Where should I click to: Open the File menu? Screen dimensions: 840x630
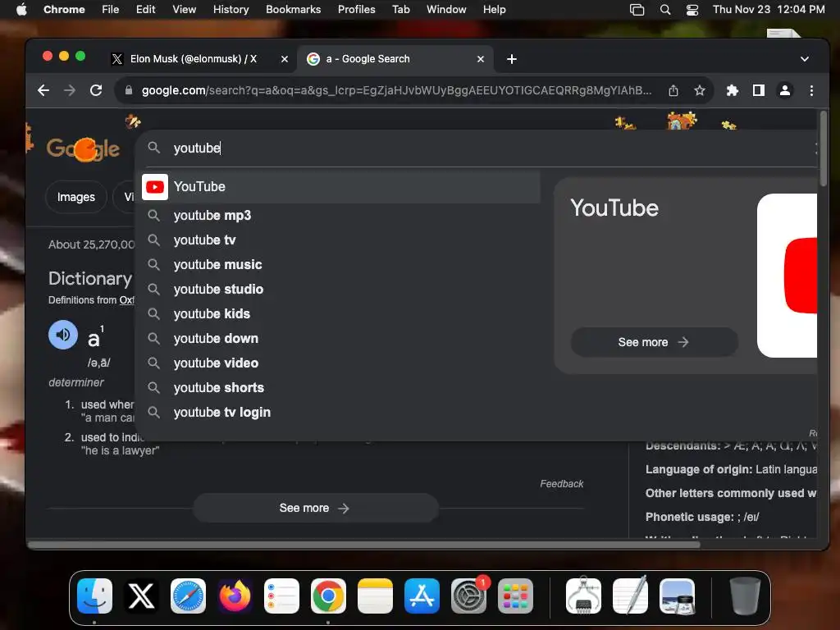111,10
